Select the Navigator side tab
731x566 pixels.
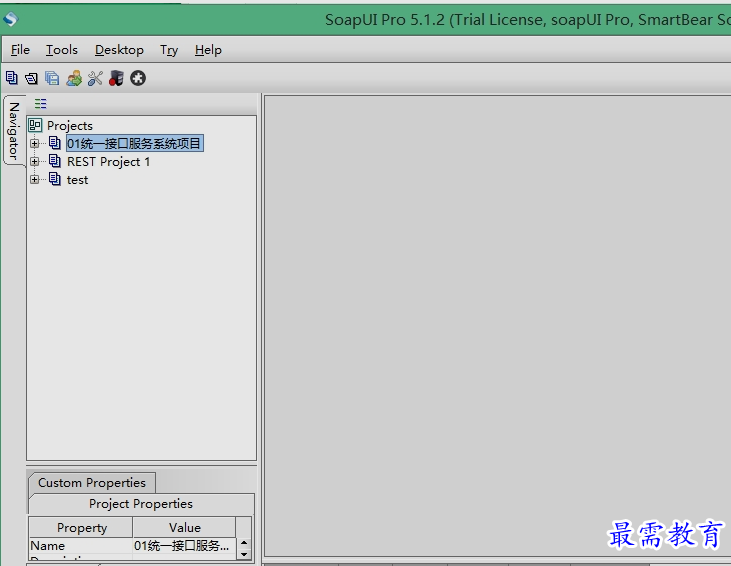pyautogui.click(x=14, y=130)
